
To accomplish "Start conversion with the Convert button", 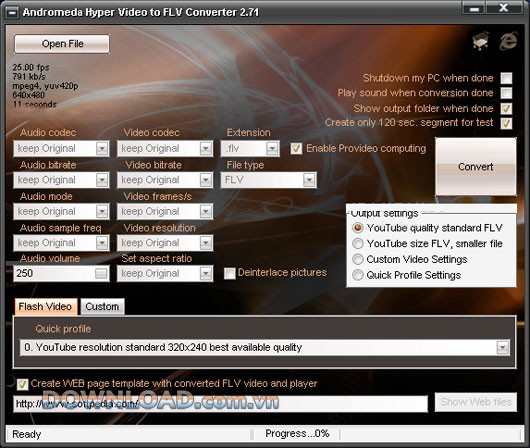I will pos(476,166).
